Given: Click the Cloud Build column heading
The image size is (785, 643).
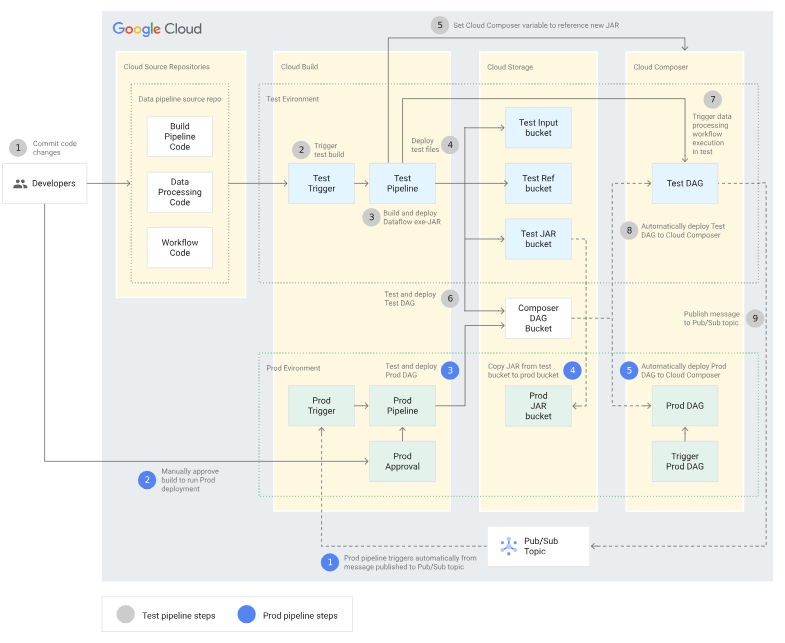Looking at the screenshot, I should 299,67.
